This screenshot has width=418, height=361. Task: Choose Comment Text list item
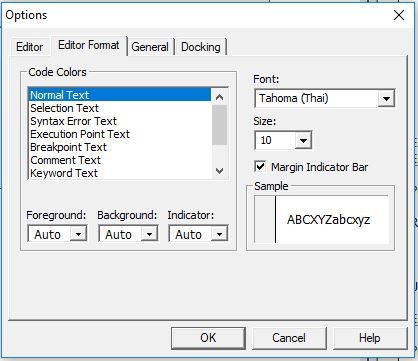pos(120,160)
